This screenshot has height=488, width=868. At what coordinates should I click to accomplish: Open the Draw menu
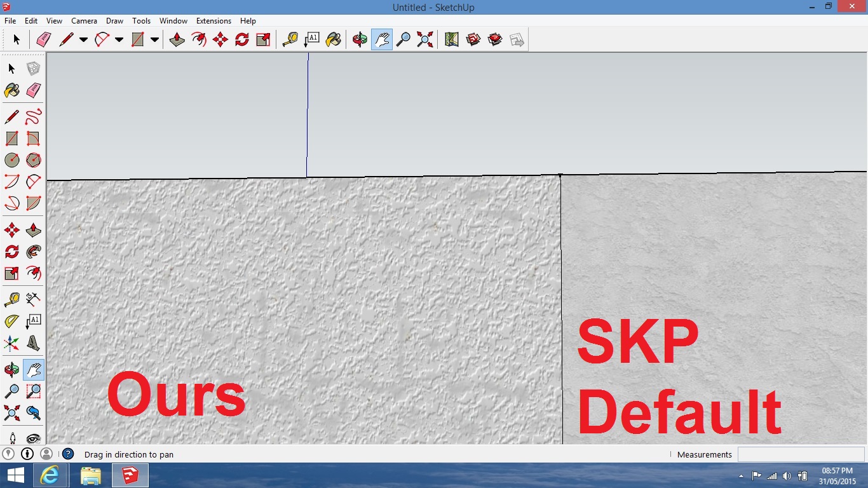114,21
